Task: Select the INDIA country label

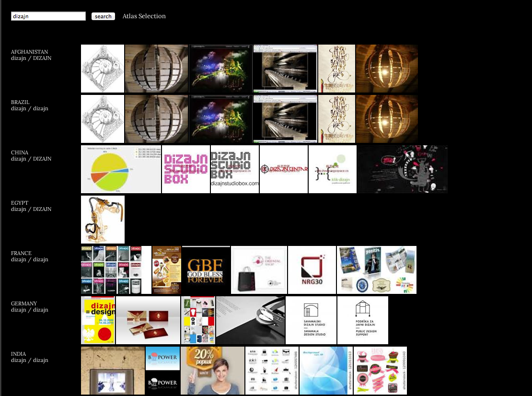Action: pos(18,354)
